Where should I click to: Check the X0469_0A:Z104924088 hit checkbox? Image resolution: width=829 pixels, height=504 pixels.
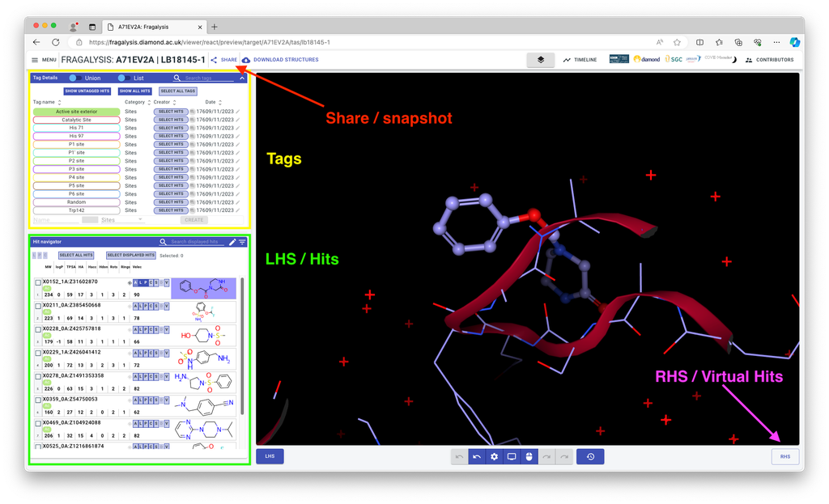(38, 424)
